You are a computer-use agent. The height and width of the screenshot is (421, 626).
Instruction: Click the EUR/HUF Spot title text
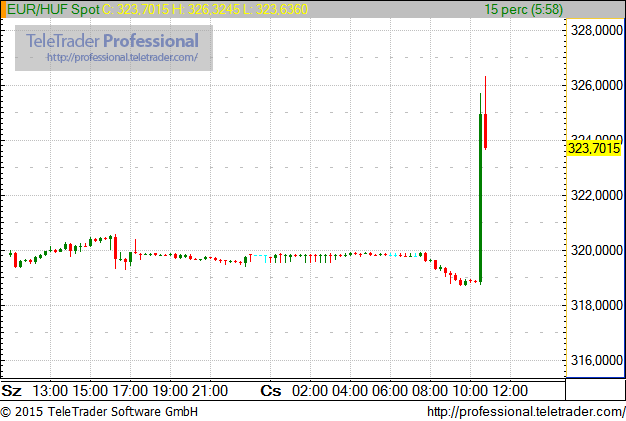[x=53, y=9]
